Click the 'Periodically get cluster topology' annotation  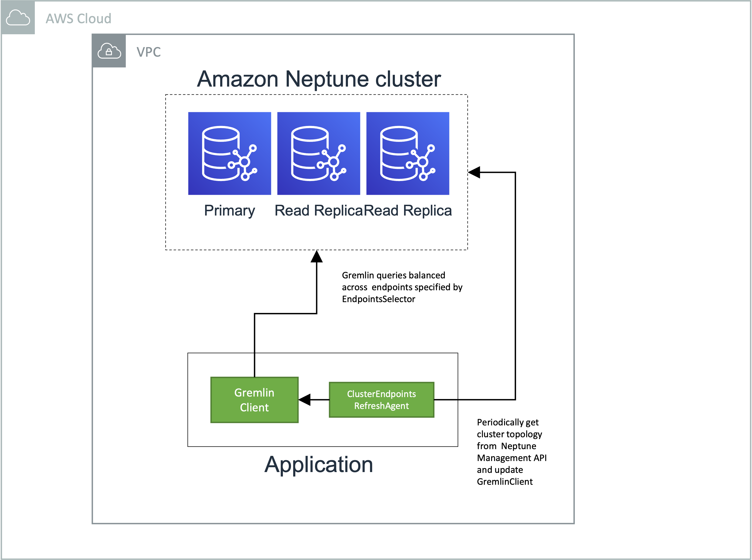(512, 452)
